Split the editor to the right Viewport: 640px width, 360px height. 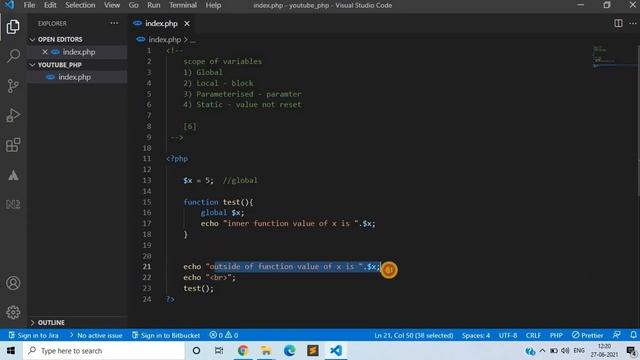click(x=618, y=23)
